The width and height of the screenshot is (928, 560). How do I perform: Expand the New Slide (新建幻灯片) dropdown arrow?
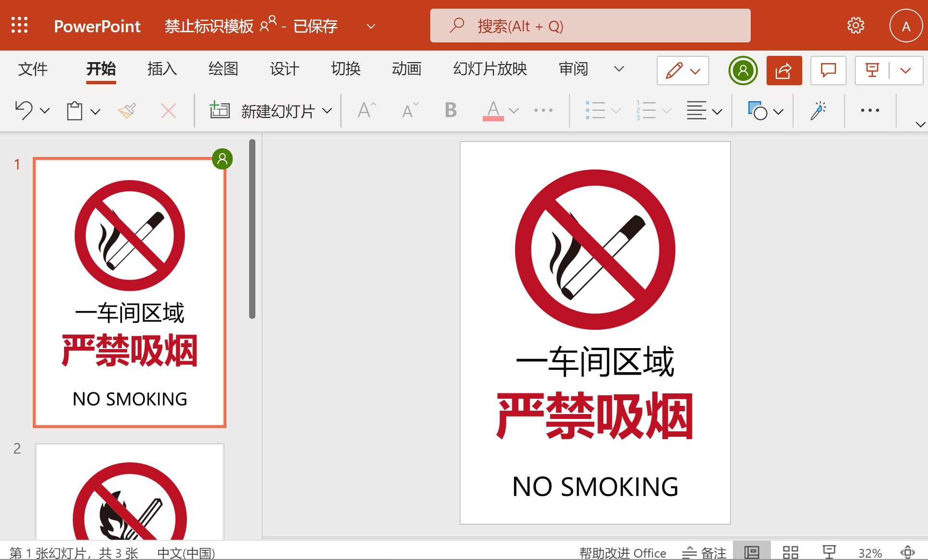328,111
